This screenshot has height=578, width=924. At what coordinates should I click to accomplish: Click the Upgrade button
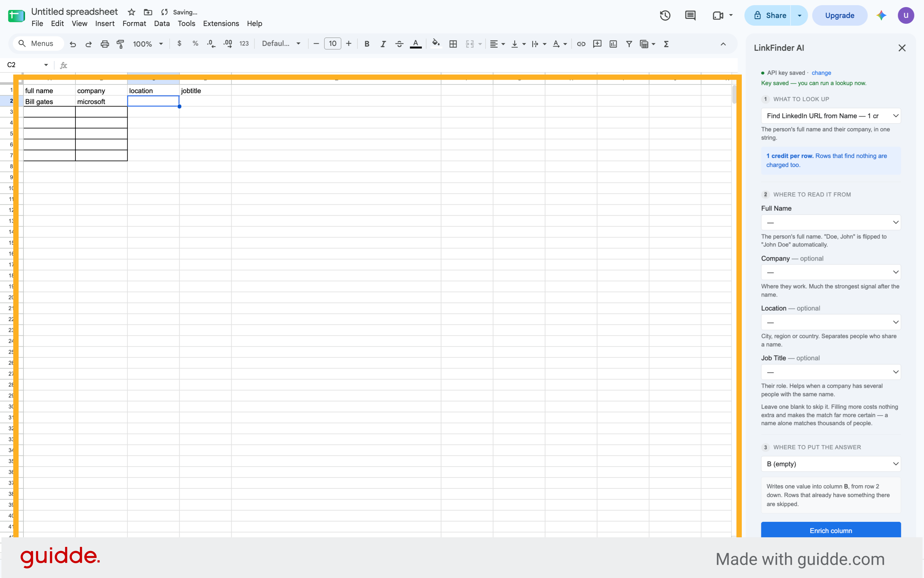click(840, 16)
